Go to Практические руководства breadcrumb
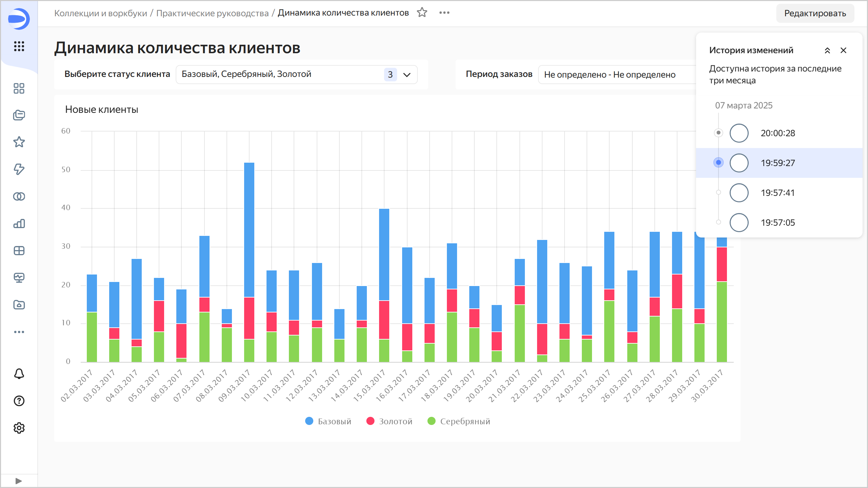868x488 pixels. click(x=212, y=13)
